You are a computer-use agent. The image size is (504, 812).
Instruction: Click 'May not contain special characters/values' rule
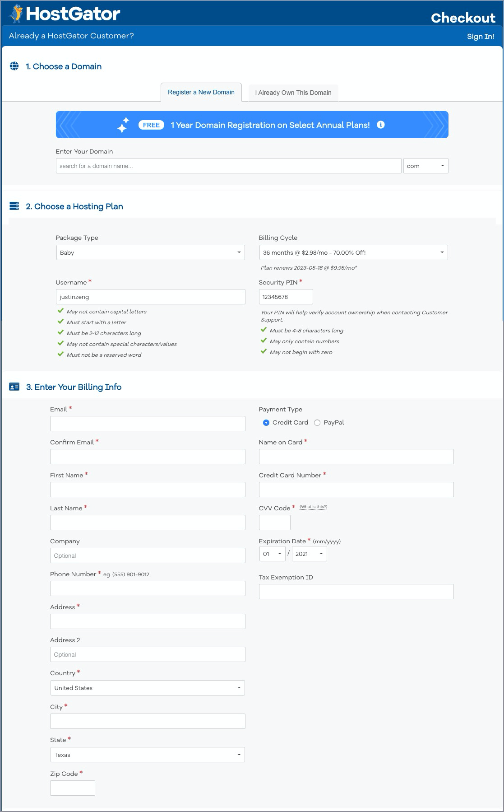point(122,344)
